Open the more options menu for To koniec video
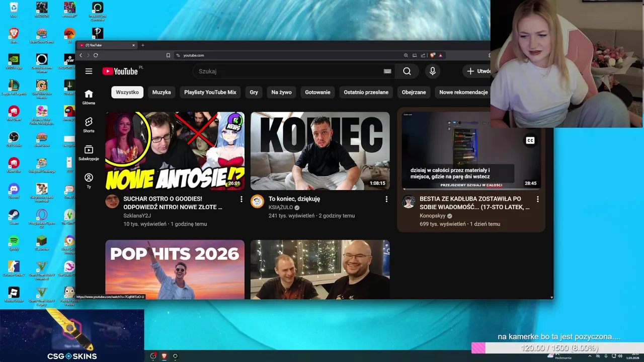 pos(386,200)
